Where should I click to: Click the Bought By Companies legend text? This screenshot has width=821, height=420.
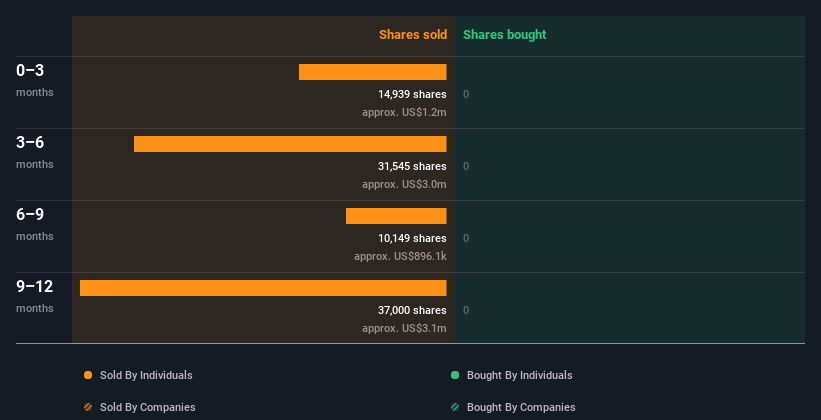coord(521,407)
